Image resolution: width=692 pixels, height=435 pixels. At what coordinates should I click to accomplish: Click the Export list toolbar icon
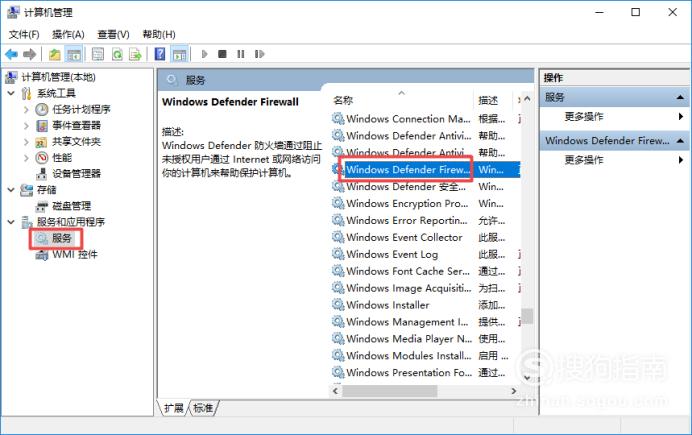tap(135, 54)
